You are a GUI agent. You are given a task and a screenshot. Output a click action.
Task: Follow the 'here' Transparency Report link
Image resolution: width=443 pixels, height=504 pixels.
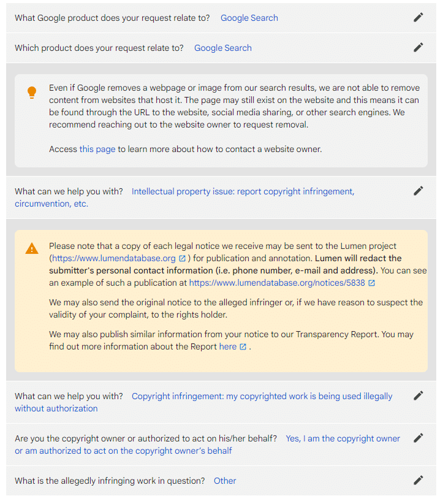(228, 347)
